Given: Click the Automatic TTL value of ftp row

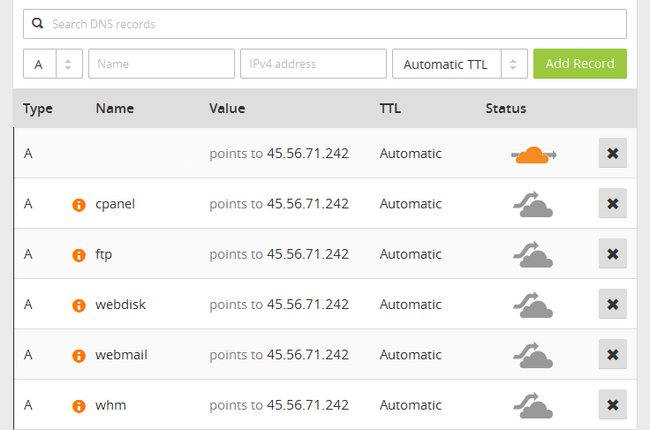Looking at the screenshot, I should coord(410,254).
